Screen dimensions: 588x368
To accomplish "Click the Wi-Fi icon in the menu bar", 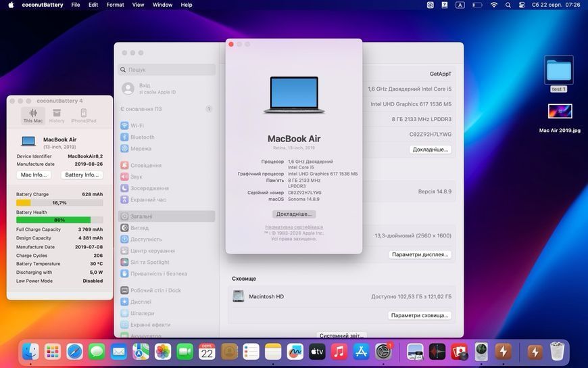I will point(494,5).
